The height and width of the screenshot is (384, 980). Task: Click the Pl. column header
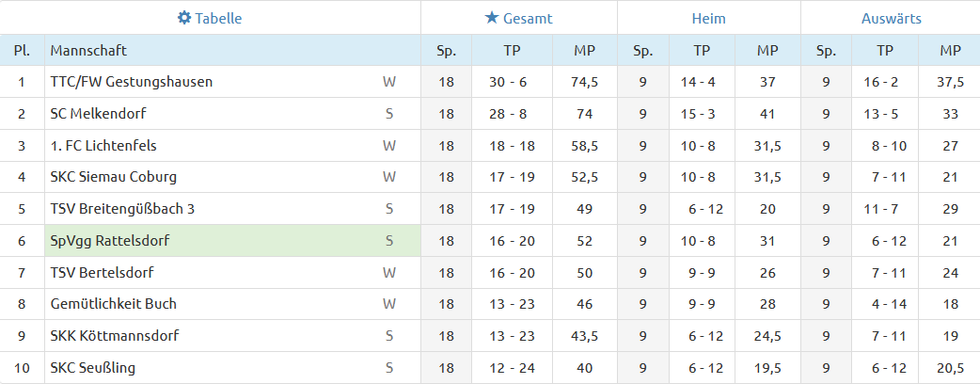(22, 51)
